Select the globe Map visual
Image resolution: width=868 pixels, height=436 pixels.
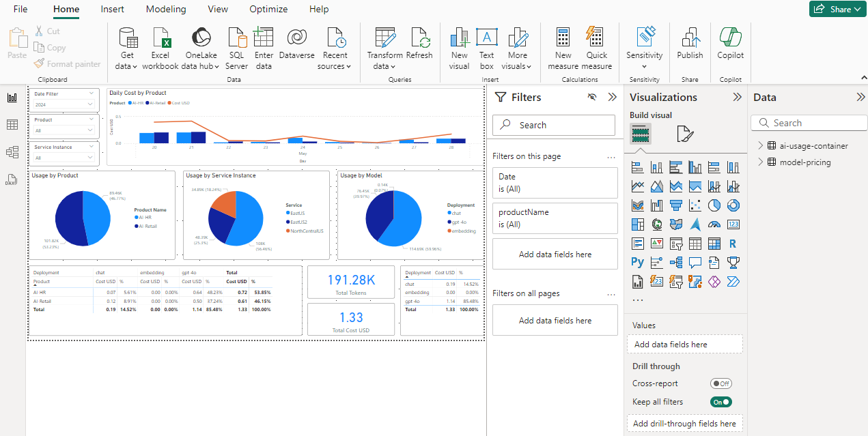(x=657, y=224)
